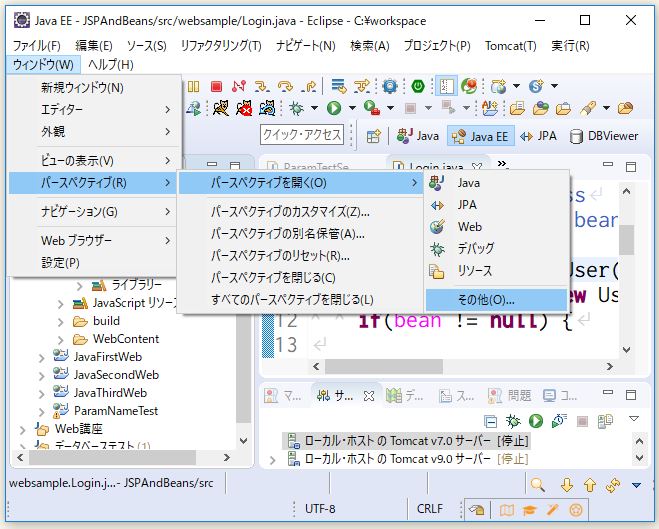Toggle the line numbers toolbar button
The height and width of the screenshot is (529, 659).
pos(446,87)
